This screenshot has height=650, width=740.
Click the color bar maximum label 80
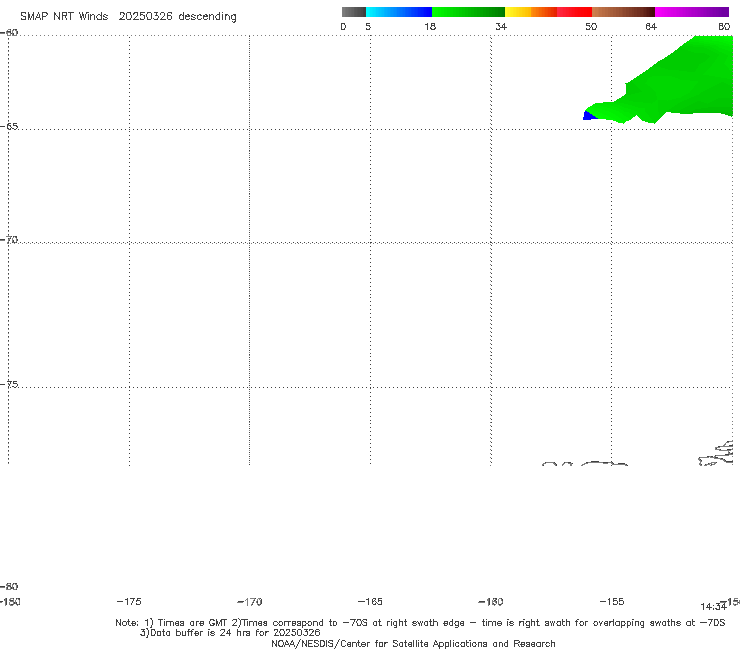(x=724, y=26)
